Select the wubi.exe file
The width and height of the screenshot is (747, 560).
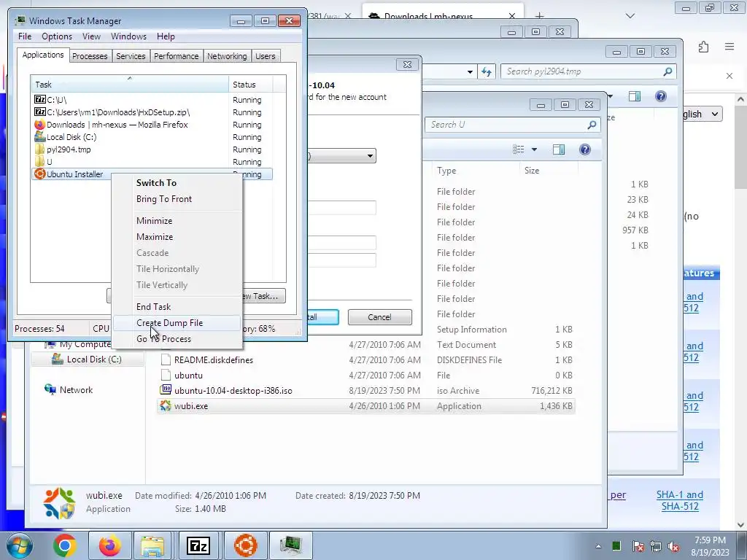point(366,406)
